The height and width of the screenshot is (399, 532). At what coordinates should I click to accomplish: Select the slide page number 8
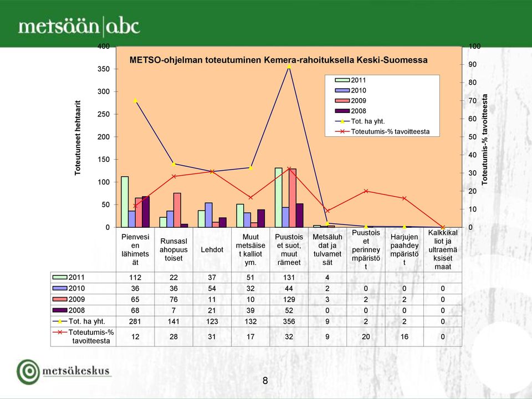tap(265, 381)
